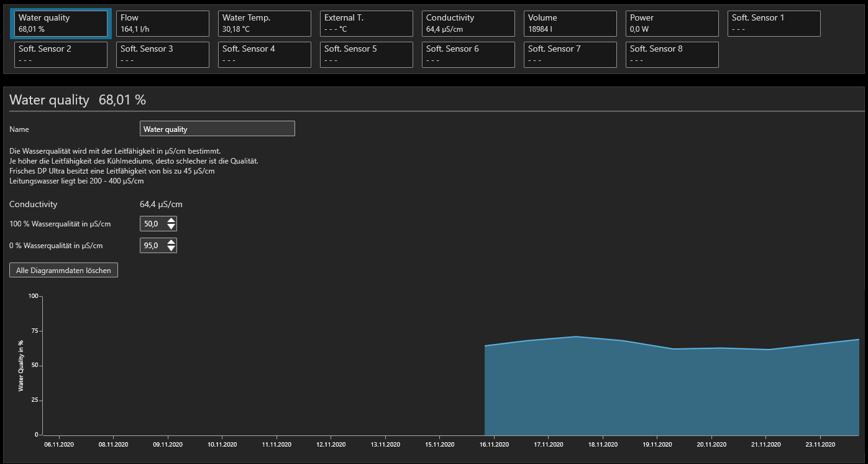
Task: Select the Water Temp. sensor tile
Action: click(x=265, y=24)
